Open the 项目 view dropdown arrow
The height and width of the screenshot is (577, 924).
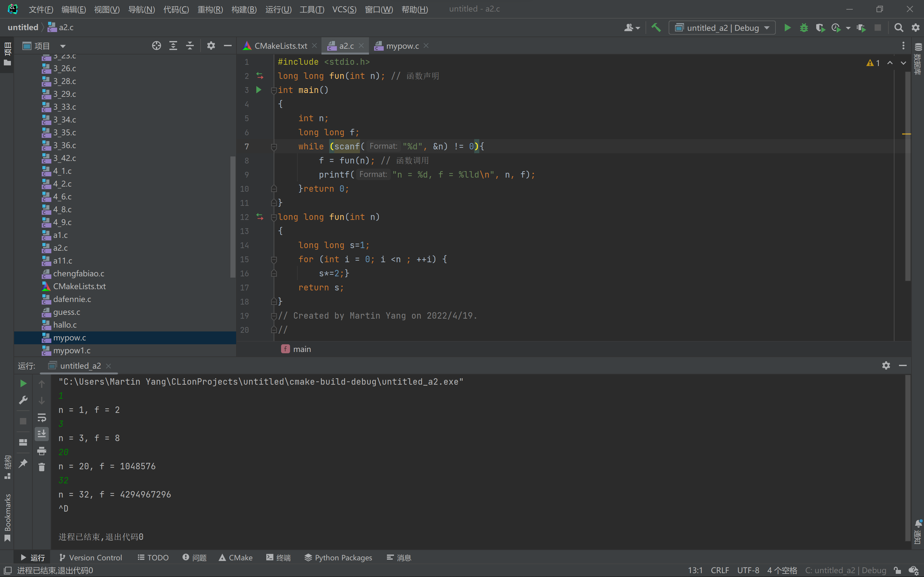pyautogui.click(x=63, y=46)
